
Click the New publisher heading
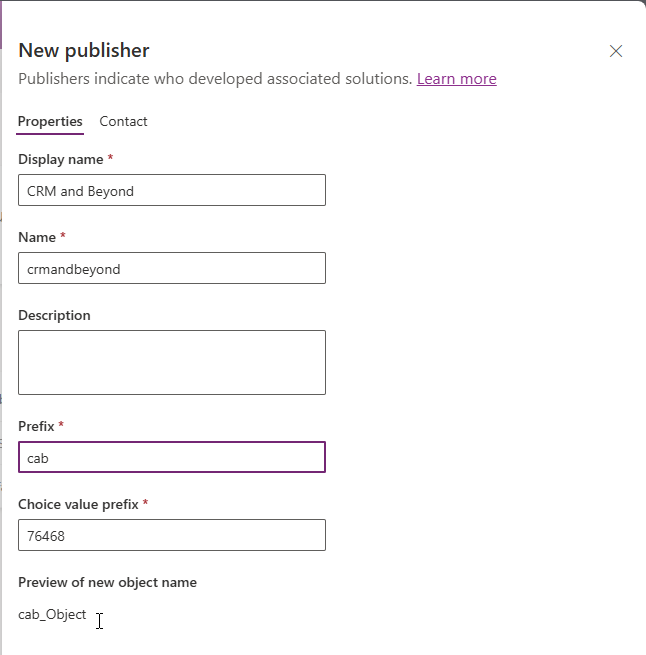tap(84, 50)
